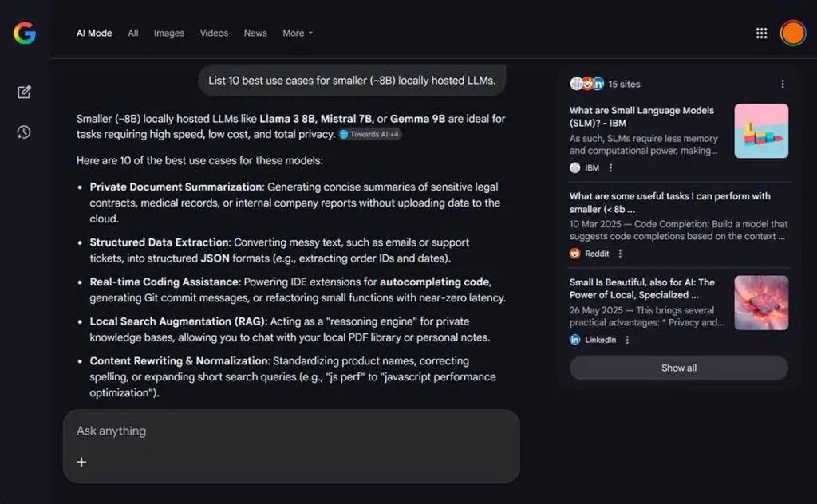Click the Show all sources button

[678, 368]
